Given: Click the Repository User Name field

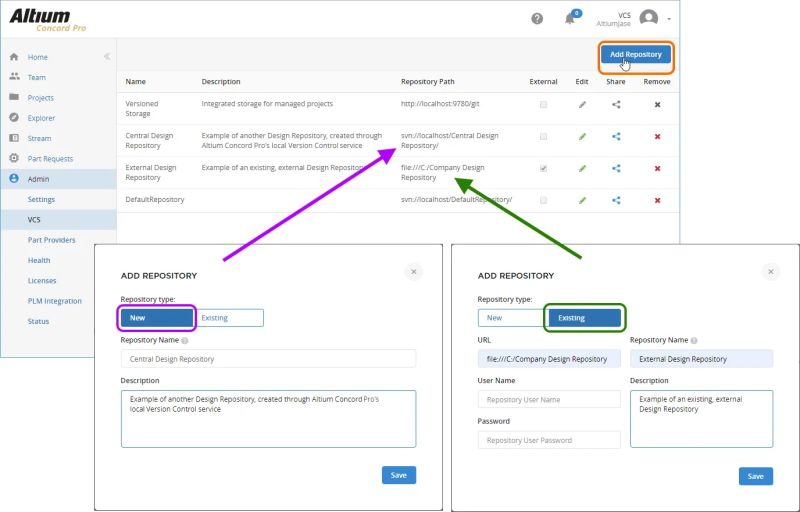Looking at the screenshot, I should pos(549,399).
